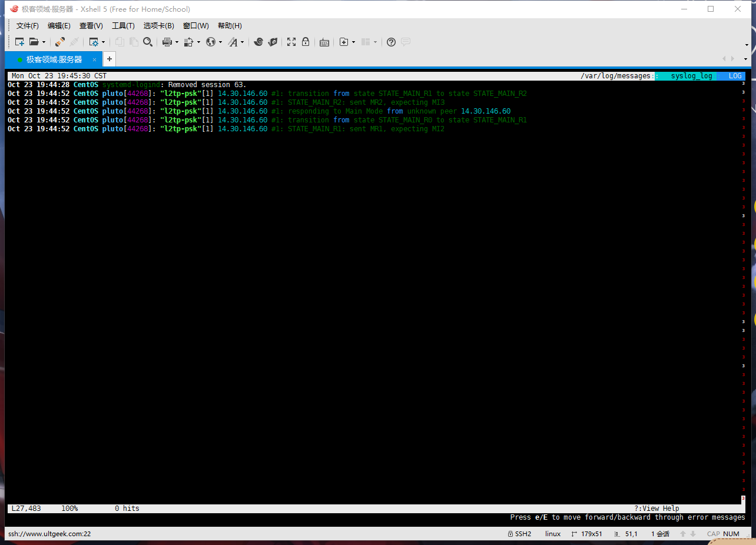Add a new tab with plus button

tap(109, 59)
